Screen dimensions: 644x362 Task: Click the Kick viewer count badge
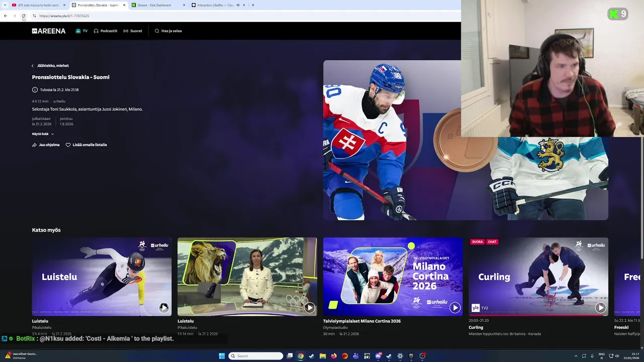point(618,14)
